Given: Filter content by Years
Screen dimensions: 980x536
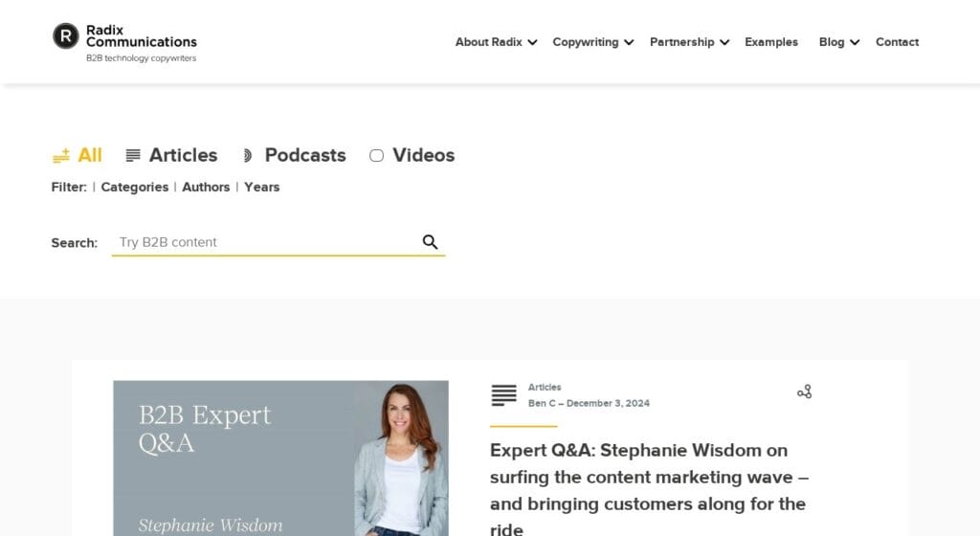Looking at the screenshot, I should point(261,187).
